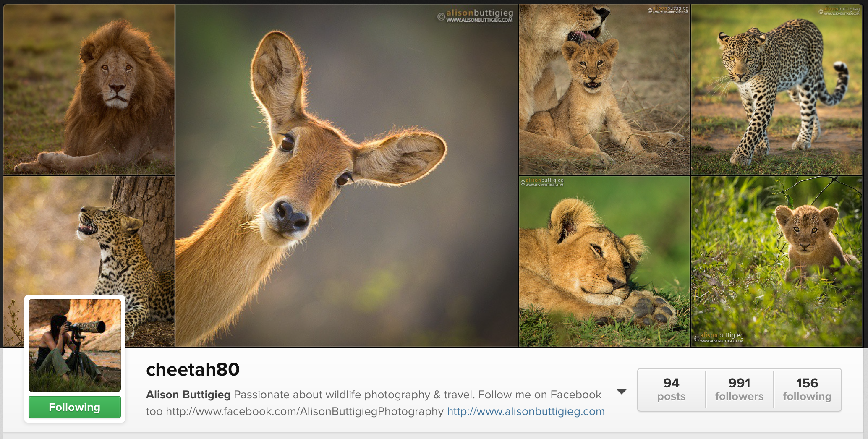Click the cheetah80 username heading
Viewport: 868px width, 439px height.
click(193, 369)
